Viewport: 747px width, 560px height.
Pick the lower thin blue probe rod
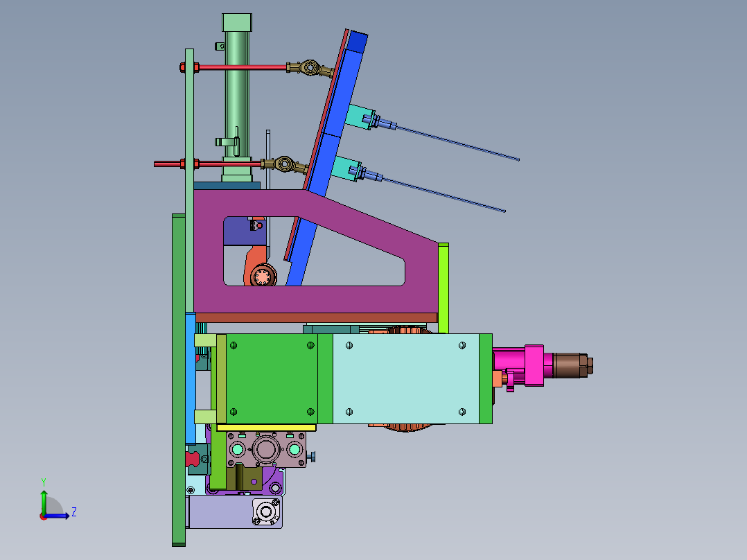click(x=443, y=195)
